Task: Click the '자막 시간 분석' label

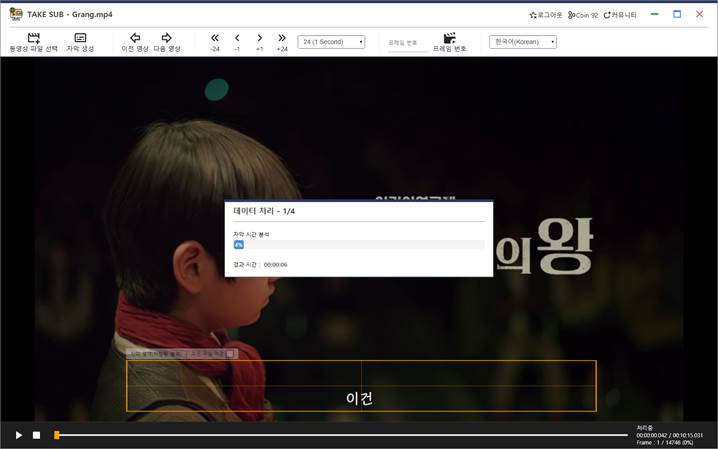Action: pos(251,234)
